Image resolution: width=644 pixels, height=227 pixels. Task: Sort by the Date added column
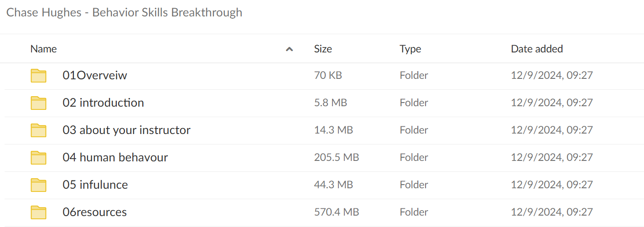click(537, 49)
